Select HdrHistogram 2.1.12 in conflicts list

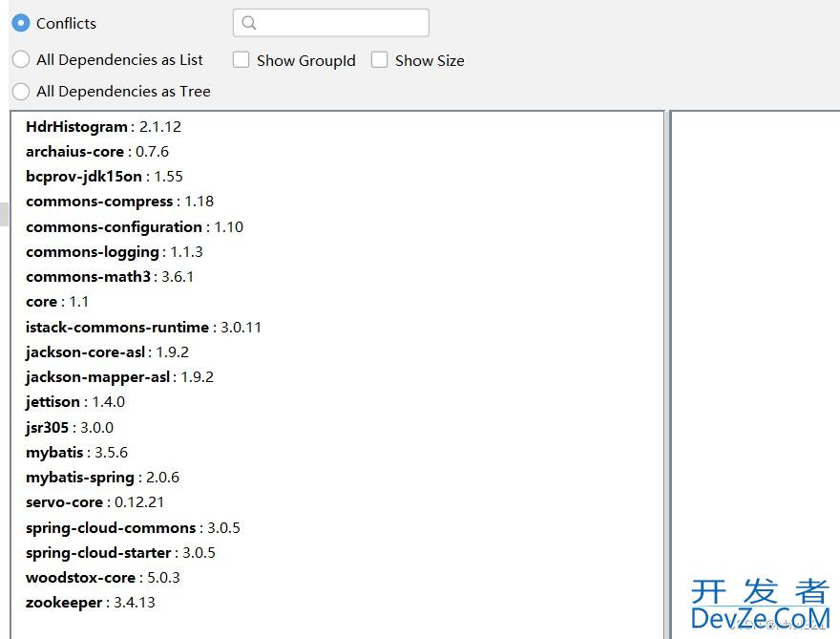coord(103,127)
